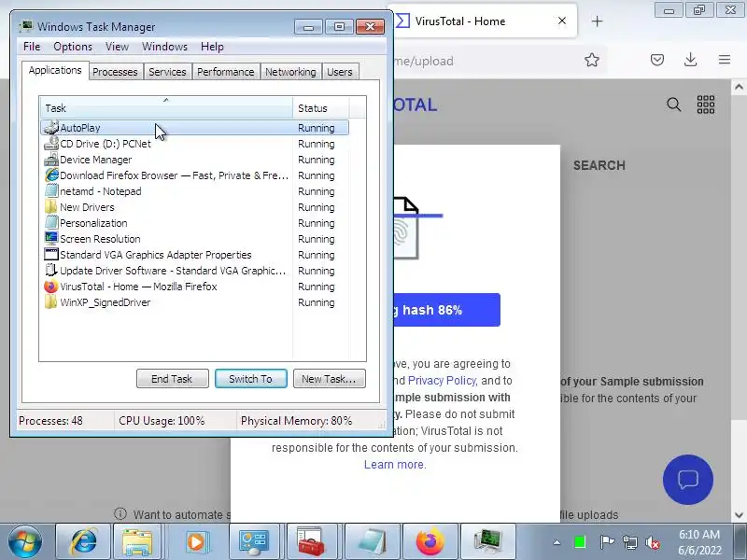Viewport: 747px width, 560px height.
Task: Click the browser scrollbar up arrow
Action: click(x=739, y=87)
